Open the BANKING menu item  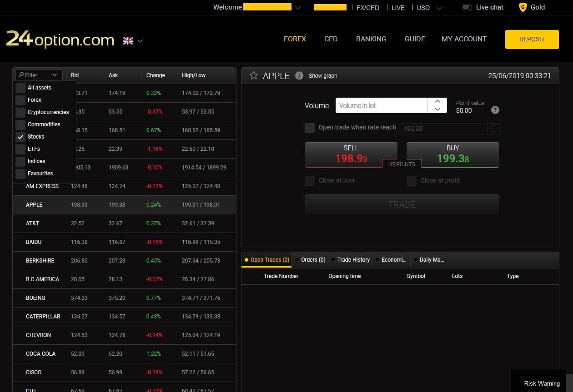click(x=371, y=39)
